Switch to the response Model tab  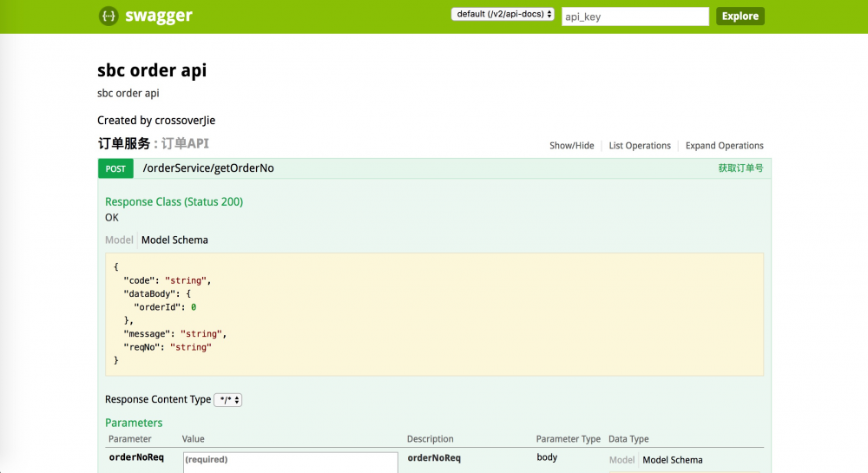[x=119, y=240]
